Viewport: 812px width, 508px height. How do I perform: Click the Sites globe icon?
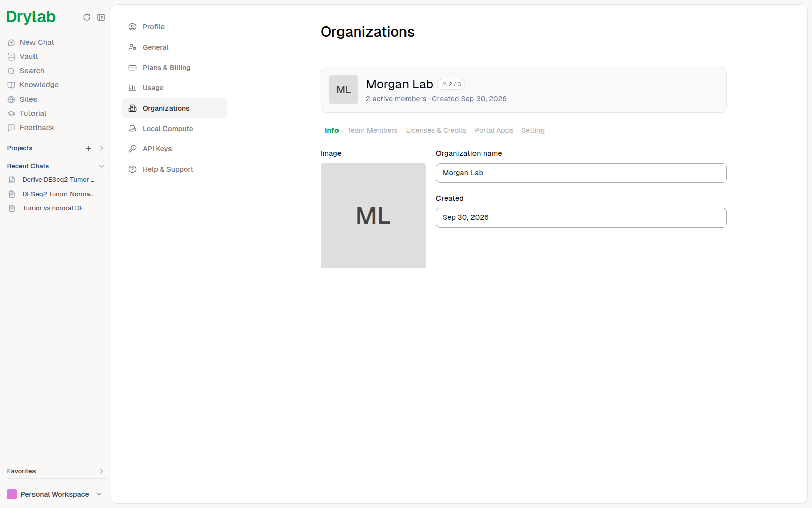point(11,100)
